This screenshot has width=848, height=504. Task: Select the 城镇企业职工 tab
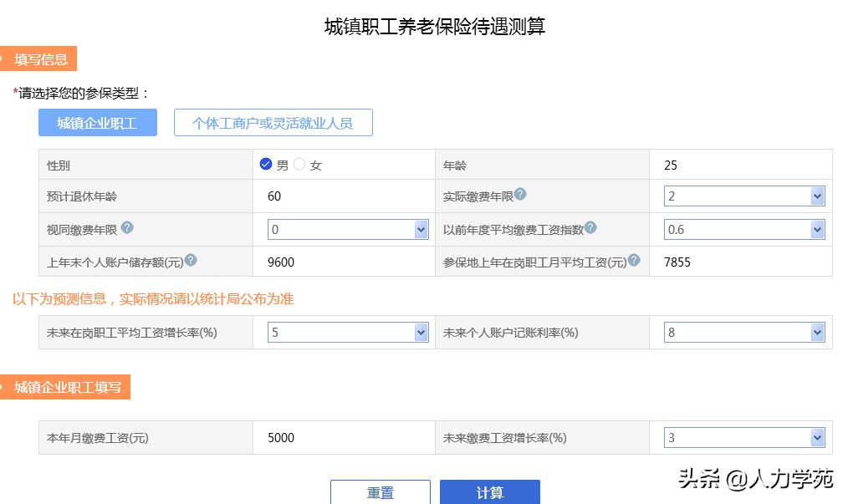(x=97, y=121)
